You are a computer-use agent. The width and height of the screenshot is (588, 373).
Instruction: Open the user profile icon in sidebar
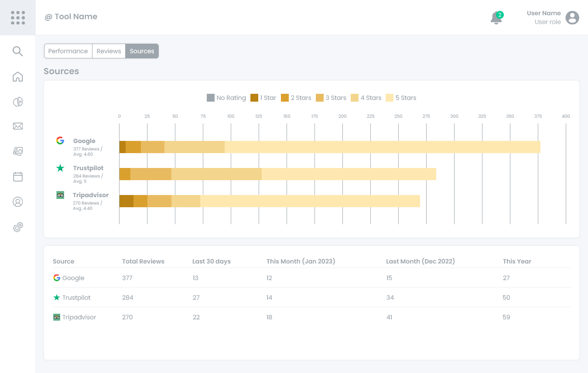point(17,202)
